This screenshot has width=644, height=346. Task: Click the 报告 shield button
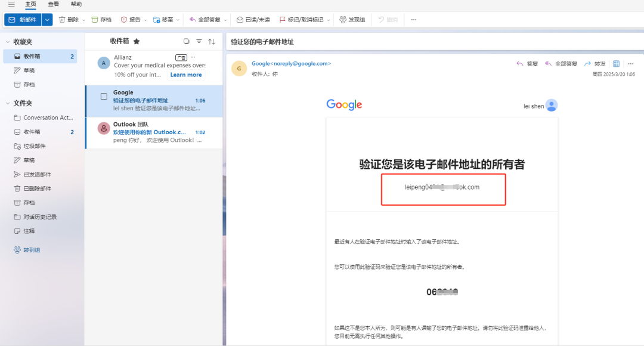click(x=131, y=20)
